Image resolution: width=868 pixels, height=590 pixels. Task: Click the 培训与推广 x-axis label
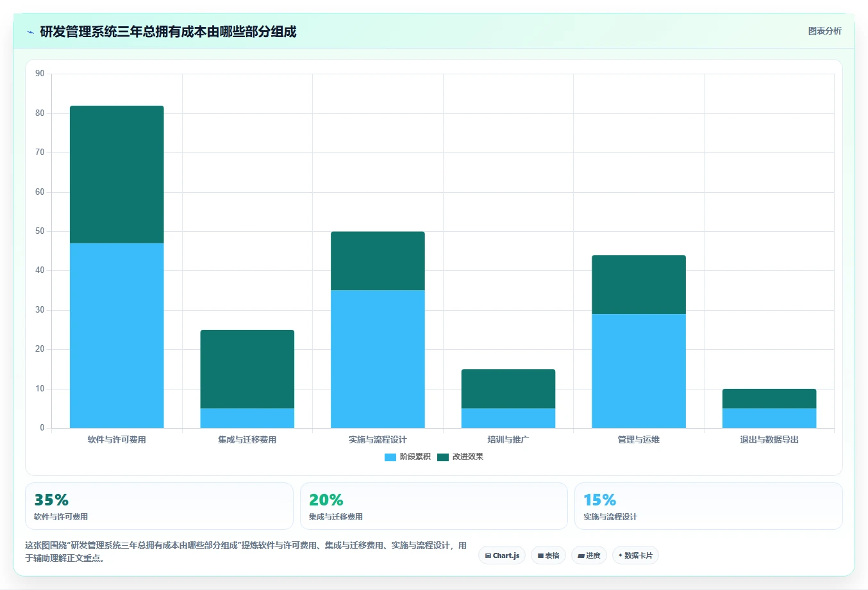(508, 439)
